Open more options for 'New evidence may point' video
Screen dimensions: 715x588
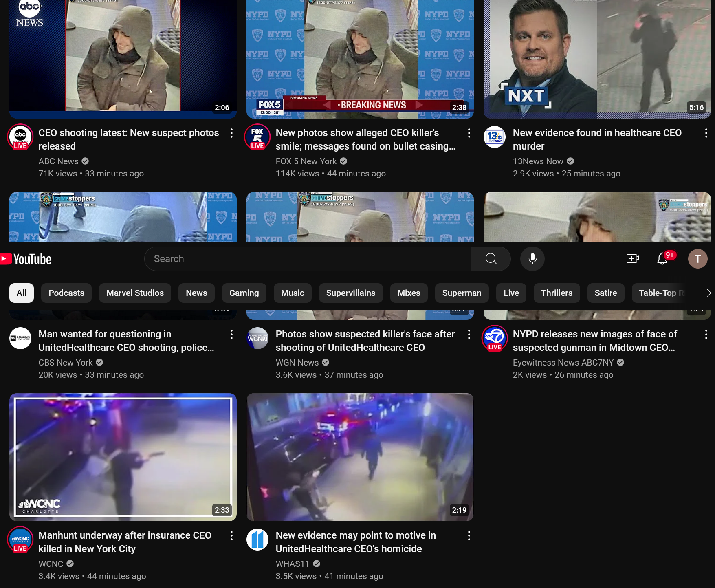(x=469, y=535)
